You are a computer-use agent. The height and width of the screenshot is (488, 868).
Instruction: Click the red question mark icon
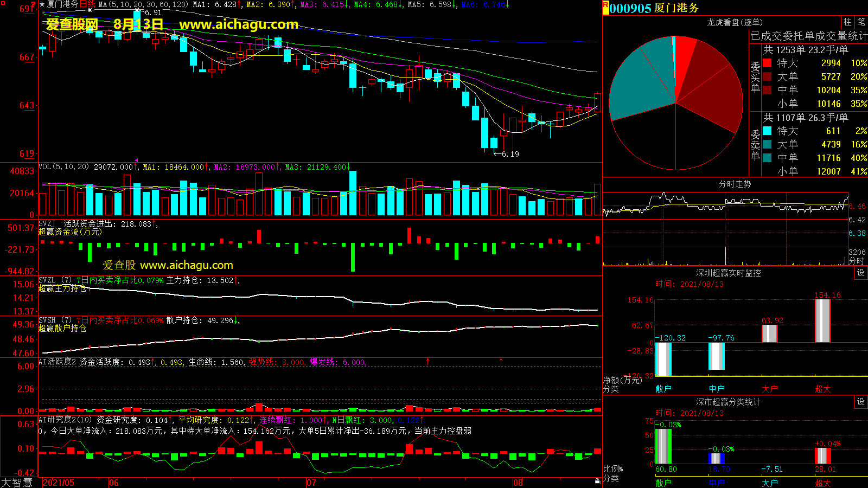click(34, 5)
